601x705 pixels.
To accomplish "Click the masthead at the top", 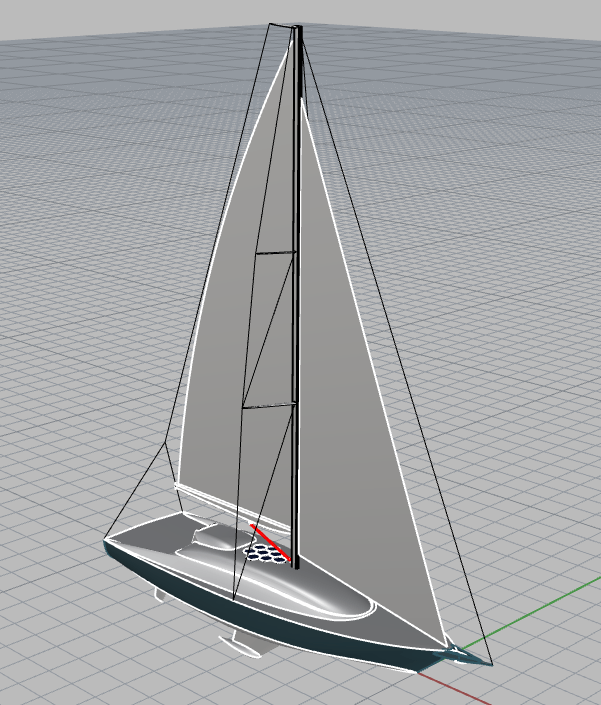I will click(x=297, y=30).
